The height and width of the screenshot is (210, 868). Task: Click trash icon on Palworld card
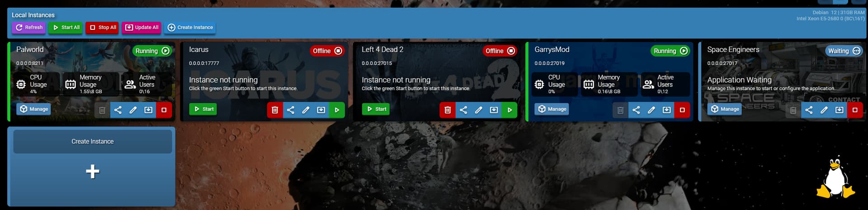[102, 110]
